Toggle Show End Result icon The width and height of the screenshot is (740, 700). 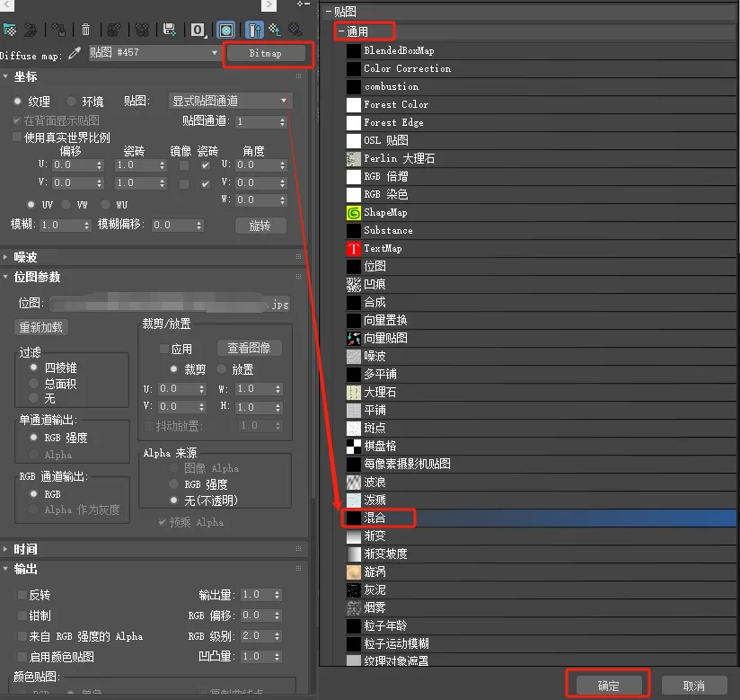click(x=254, y=31)
